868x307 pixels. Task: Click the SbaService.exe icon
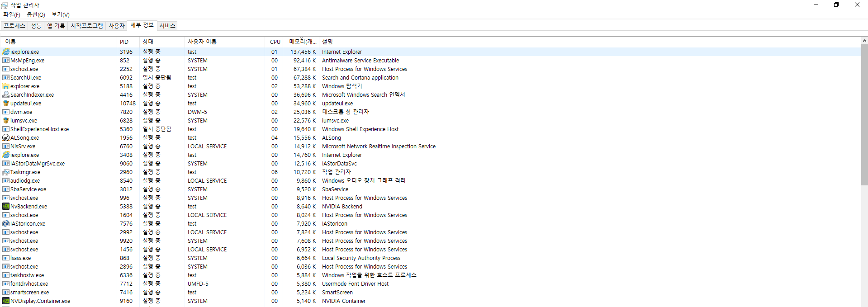pyautogui.click(x=6, y=189)
